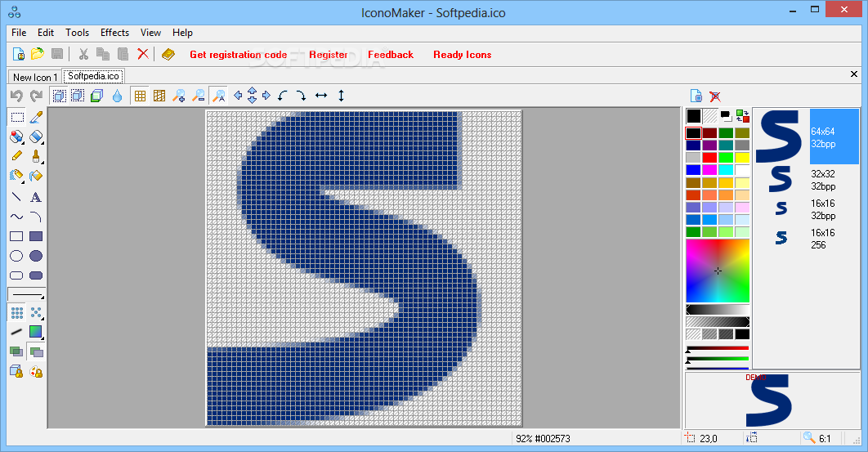Image resolution: width=868 pixels, height=452 pixels.
Task: Toggle the second dashed-cube selection mode
Action: tap(78, 96)
